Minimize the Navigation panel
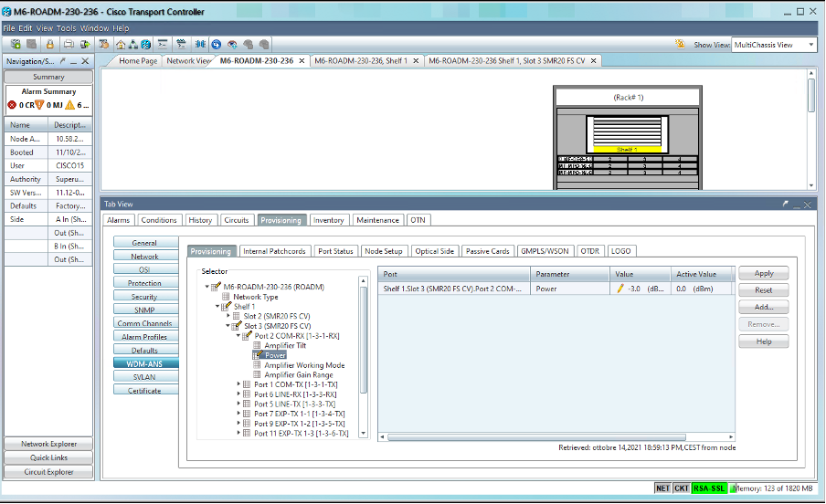The image size is (826, 504). pos(74,61)
